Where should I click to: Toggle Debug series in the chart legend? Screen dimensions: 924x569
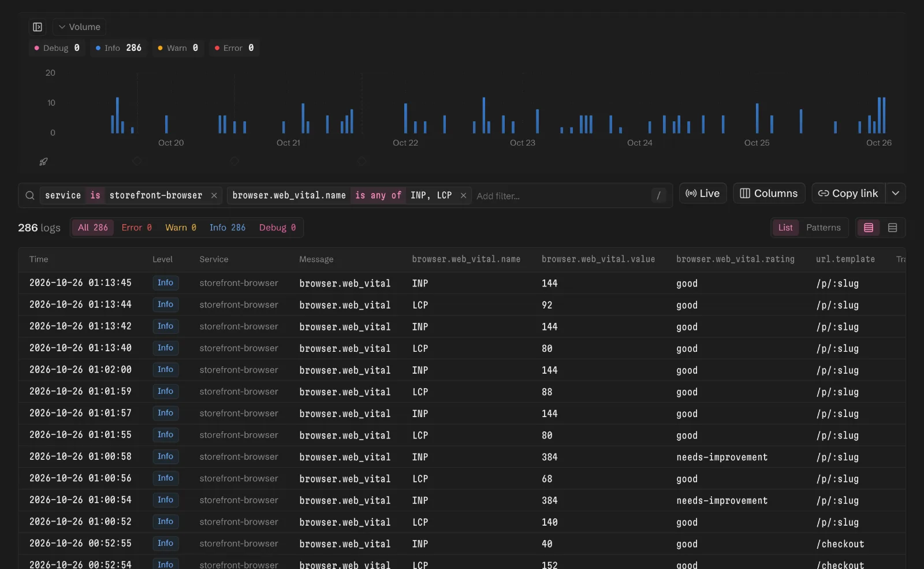57,48
